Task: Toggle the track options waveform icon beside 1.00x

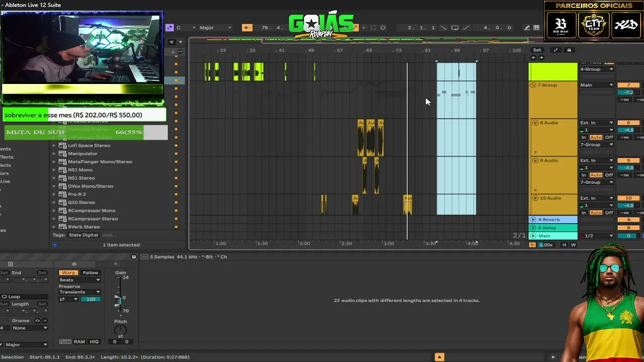Action: [x=532, y=245]
